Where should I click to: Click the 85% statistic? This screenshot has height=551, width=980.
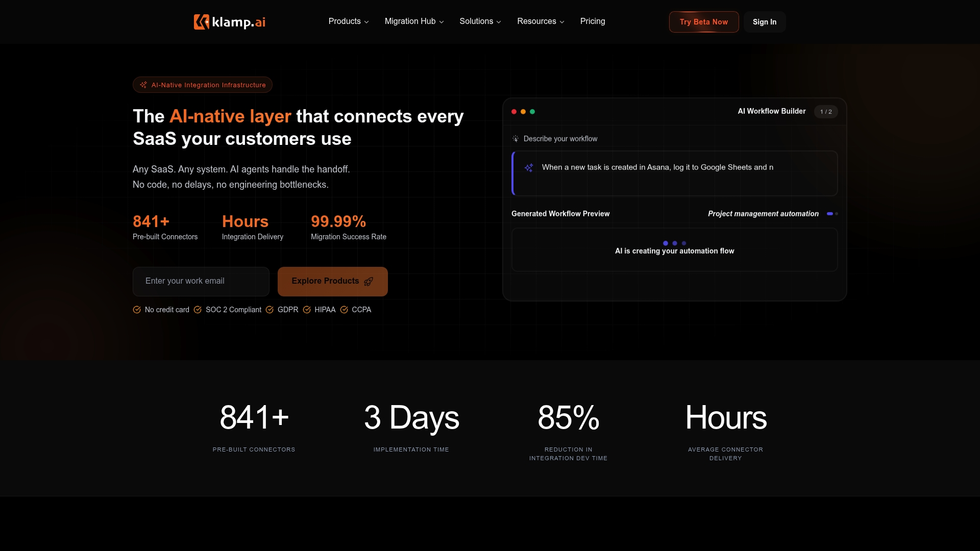569,417
